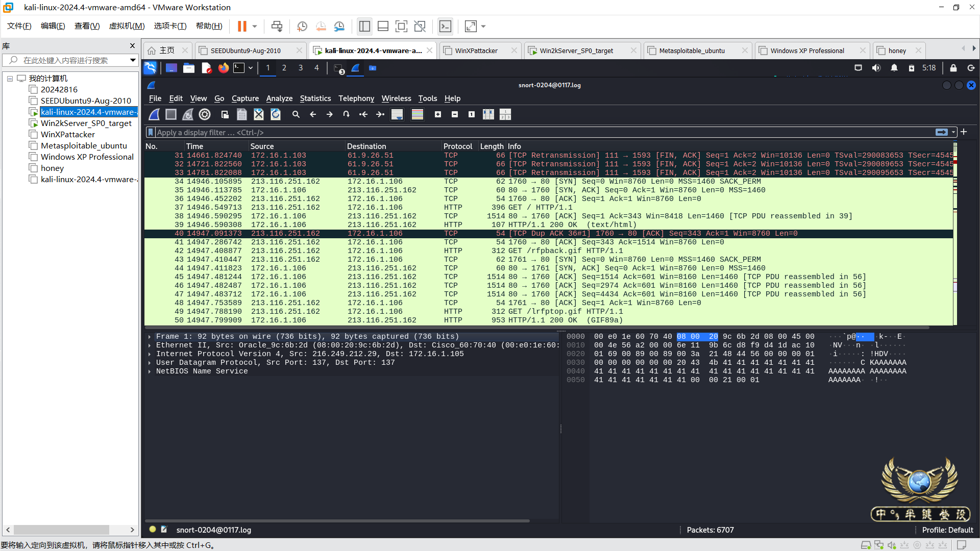Click the Profile: Default status label

[947, 530]
